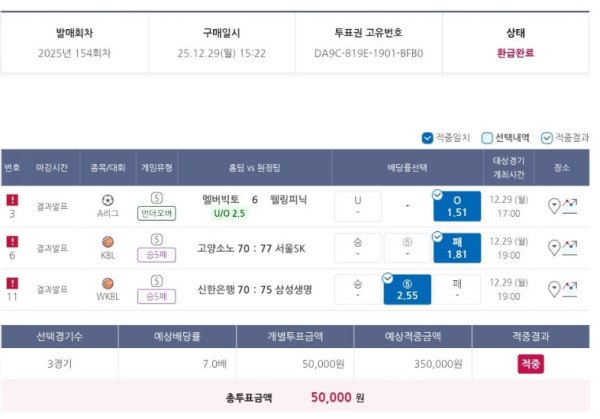The height and width of the screenshot is (419, 600).
Task: Click the KBL basketball icon
Action: (108, 241)
